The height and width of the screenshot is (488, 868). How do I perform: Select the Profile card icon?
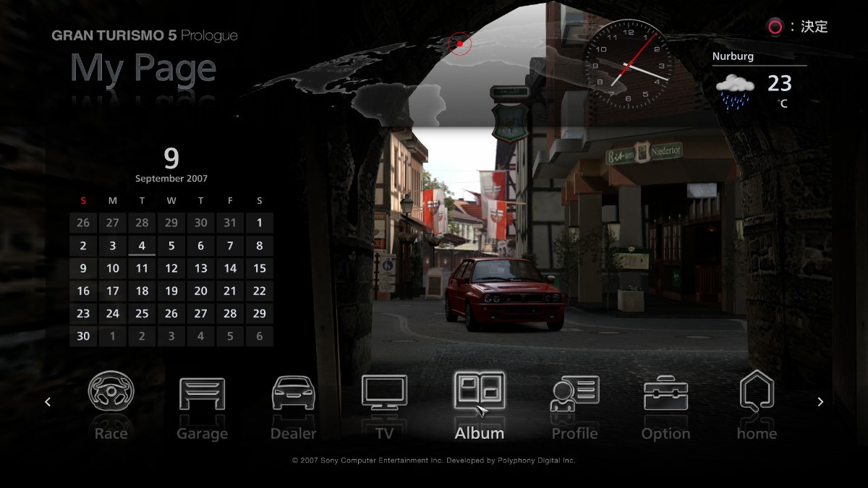[574, 393]
